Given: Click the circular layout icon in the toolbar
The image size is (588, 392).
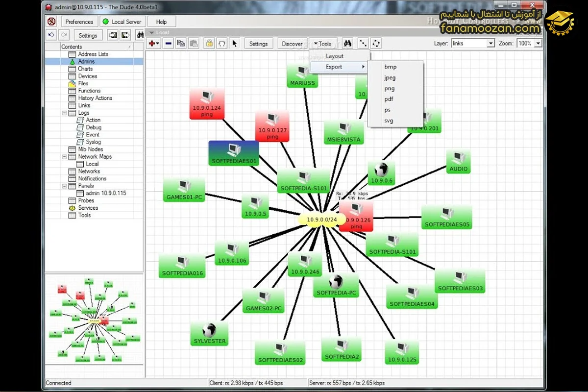Looking at the screenshot, I should (376, 44).
